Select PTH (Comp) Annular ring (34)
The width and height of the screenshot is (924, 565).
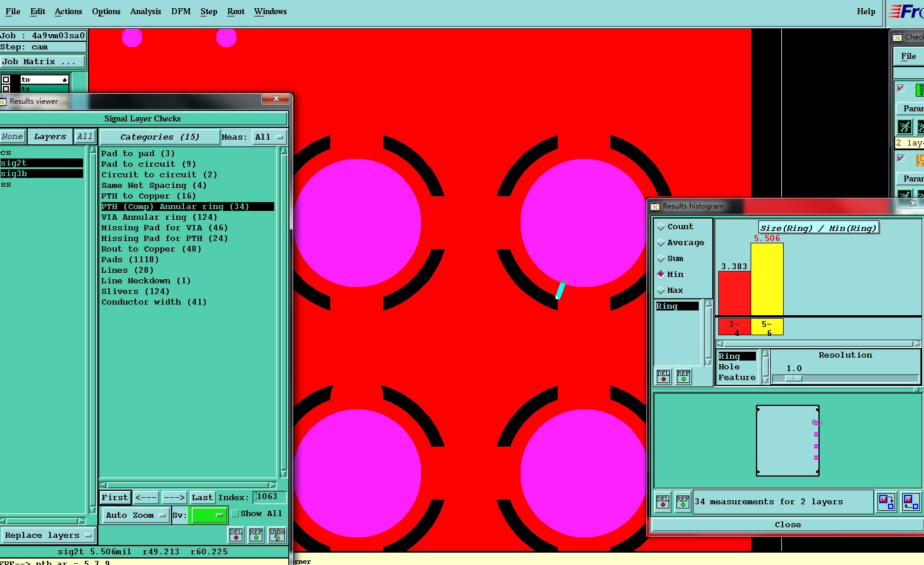187,207
